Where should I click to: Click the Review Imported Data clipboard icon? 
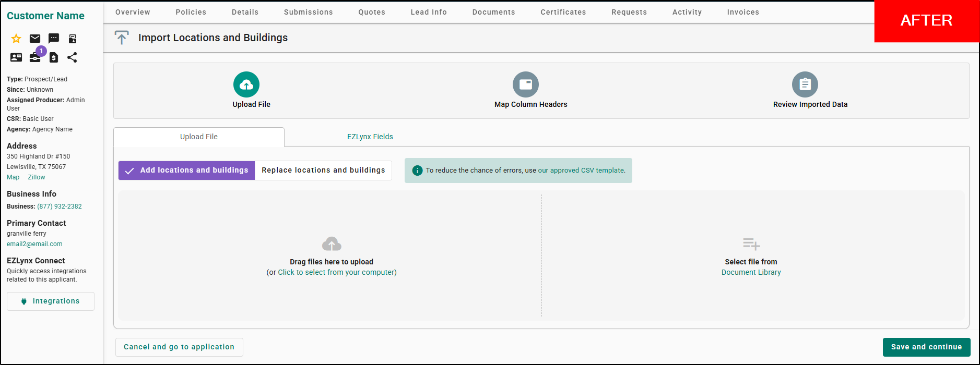click(x=805, y=84)
